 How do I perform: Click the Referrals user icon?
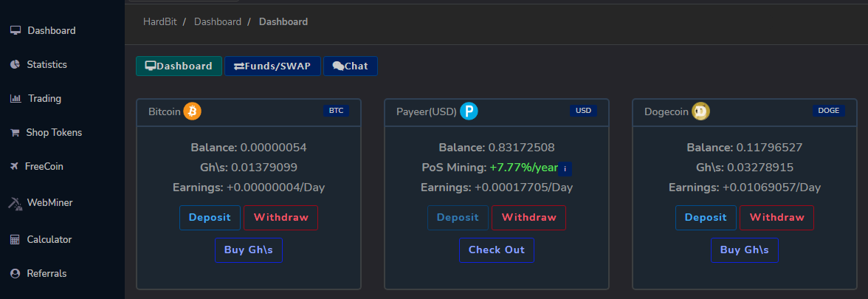pyautogui.click(x=15, y=273)
